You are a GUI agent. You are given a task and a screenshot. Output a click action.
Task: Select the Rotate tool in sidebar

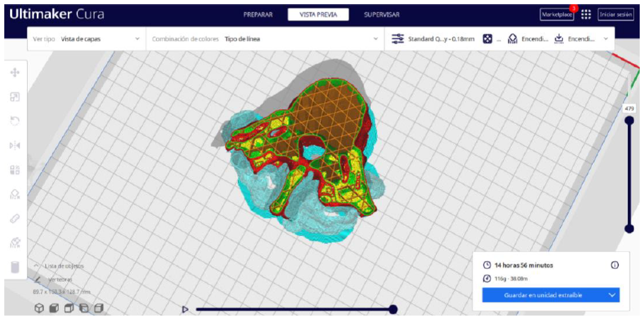(15, 121)
